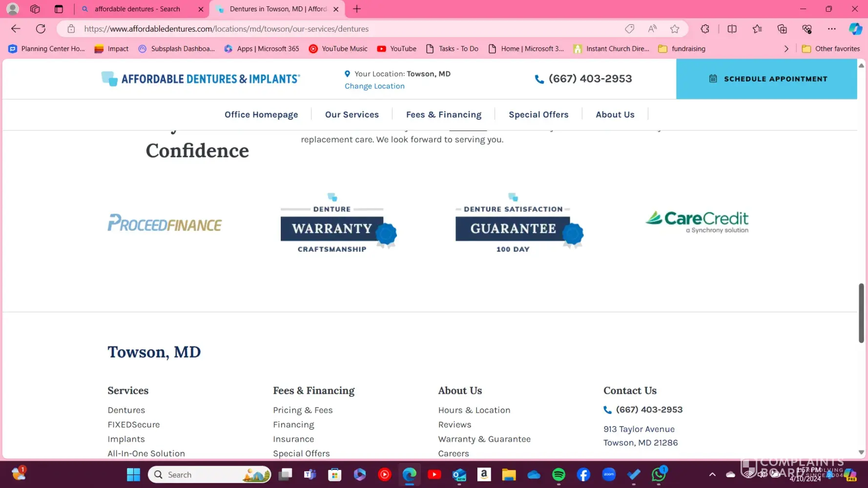The height and width of the screenshot is (488, 868).
Task: Open Settings and more ellipsis menu
Action: point(831,29)
